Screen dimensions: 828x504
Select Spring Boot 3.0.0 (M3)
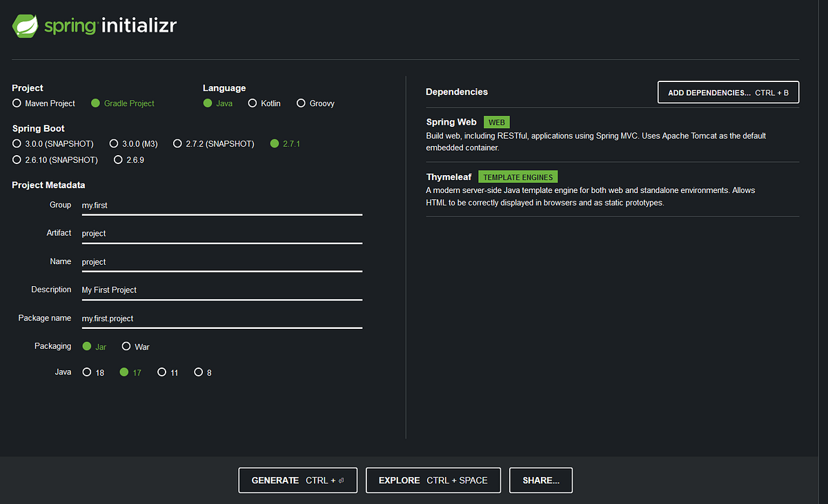point(114,144)
